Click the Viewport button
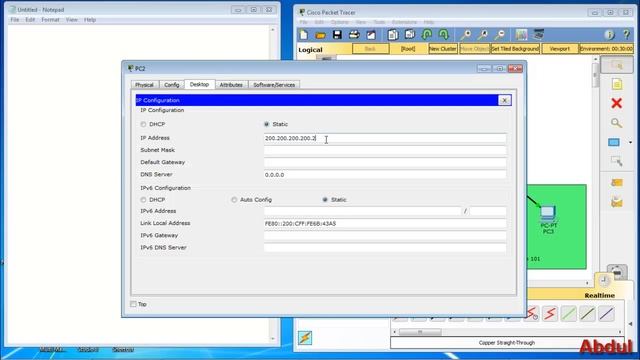640x360 pixels. pyautogui.click(x=560, y=49)
